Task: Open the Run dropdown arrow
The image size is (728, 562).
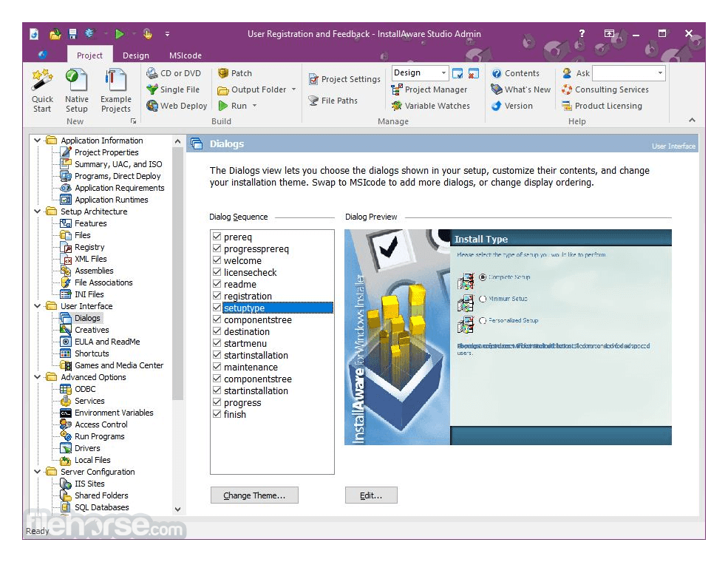Action: [254, 106]
